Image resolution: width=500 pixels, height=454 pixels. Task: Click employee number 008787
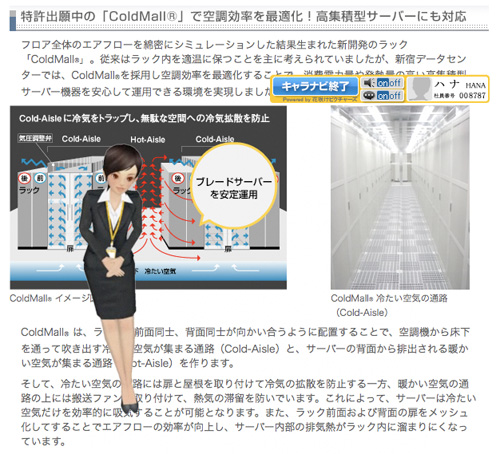[x=472, y=95]
